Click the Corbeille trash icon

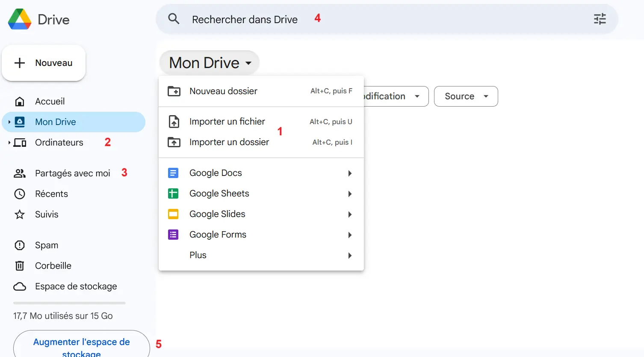pyautogui.click(x=20, y=265)
